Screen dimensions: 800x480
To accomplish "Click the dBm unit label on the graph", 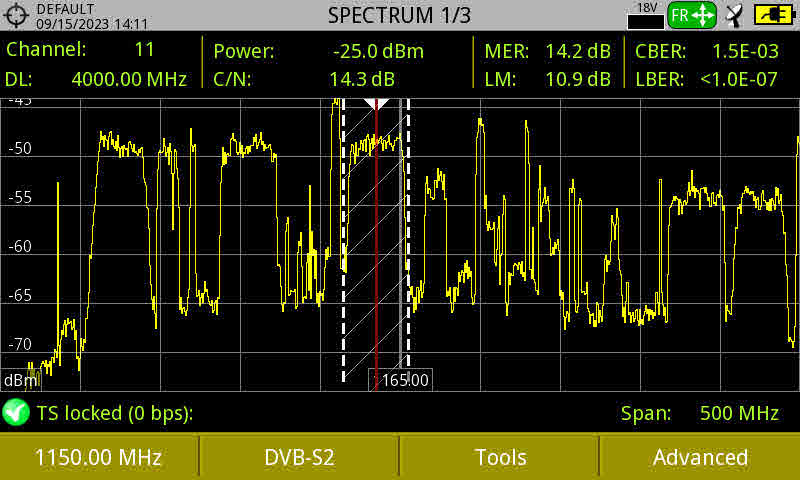I will (x=20, y=381).
